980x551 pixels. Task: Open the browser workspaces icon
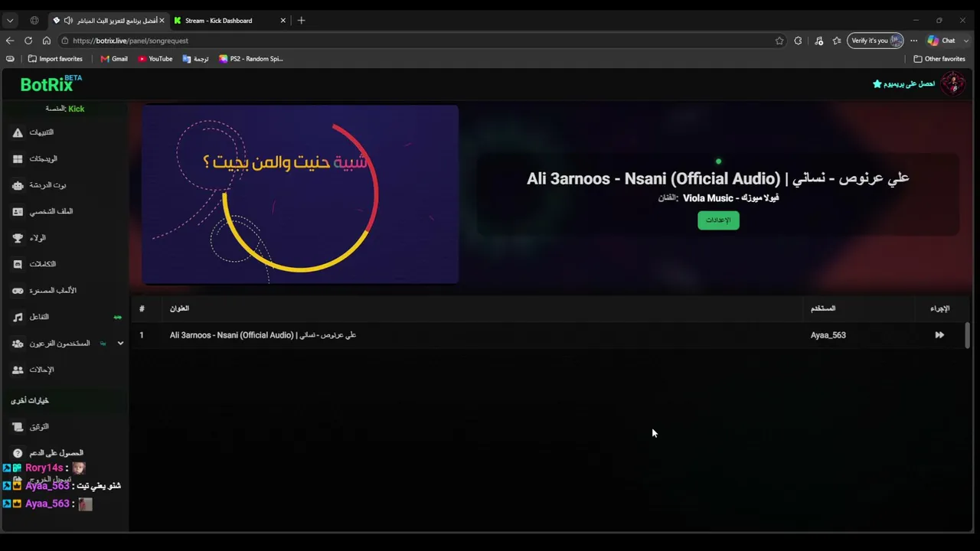coord(34,21)
